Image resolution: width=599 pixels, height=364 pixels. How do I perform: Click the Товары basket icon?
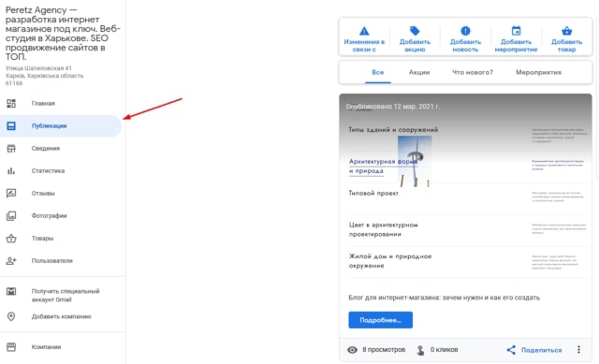11,239
